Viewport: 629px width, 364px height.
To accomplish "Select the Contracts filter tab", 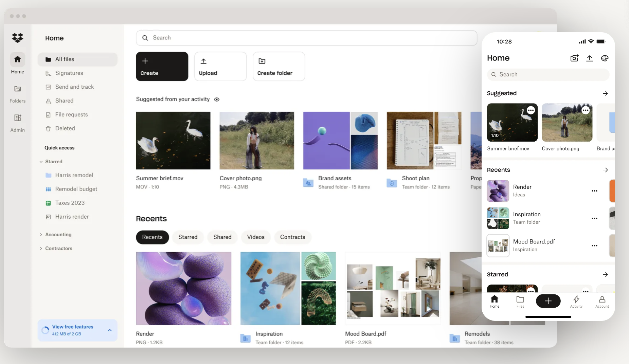I will 292,237.
